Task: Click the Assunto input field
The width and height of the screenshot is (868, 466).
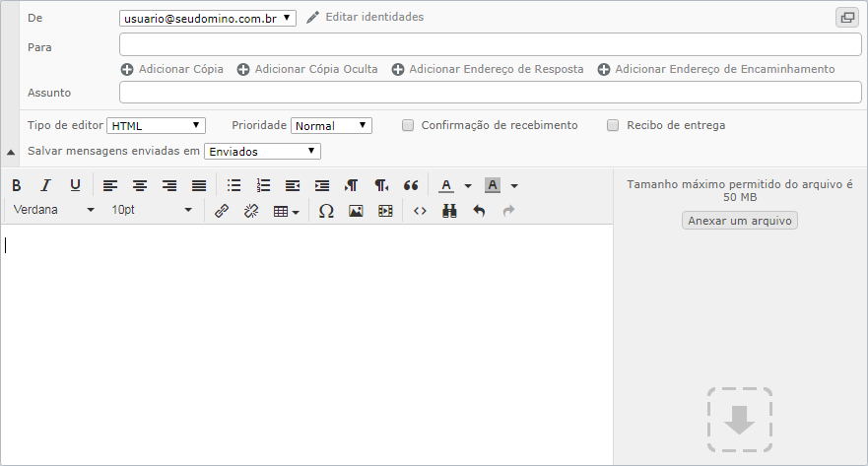Action: [x=491, y=93]
